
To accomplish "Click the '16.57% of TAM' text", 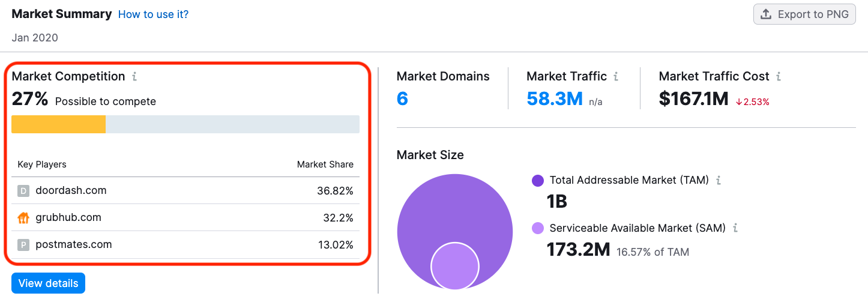I will point(653,252).
